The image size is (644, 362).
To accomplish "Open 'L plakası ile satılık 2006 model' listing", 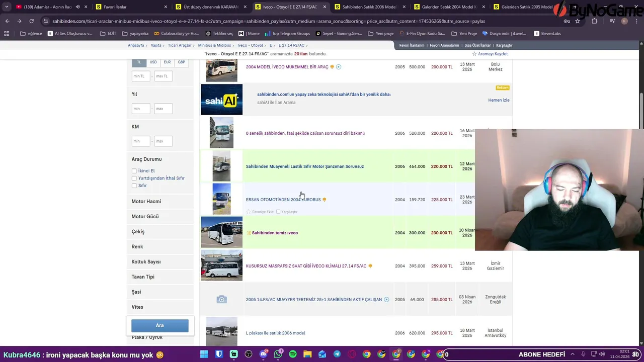I will coord(275,333).
